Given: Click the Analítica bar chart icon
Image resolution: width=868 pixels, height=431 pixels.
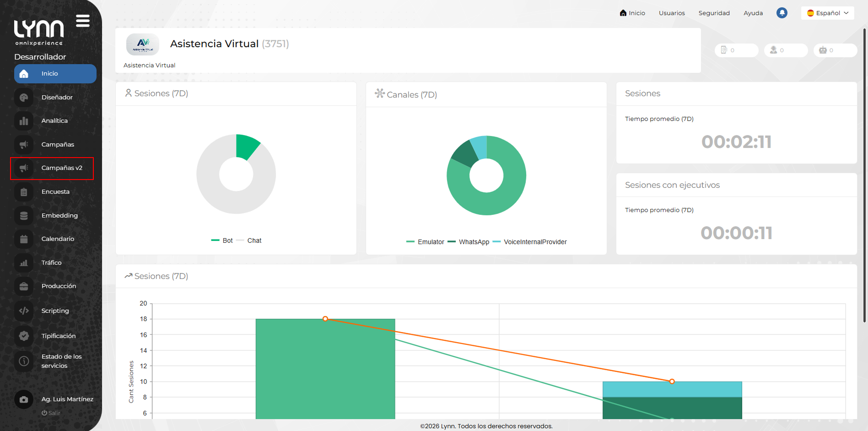Looking at the screenshot, I should point(24,121).
